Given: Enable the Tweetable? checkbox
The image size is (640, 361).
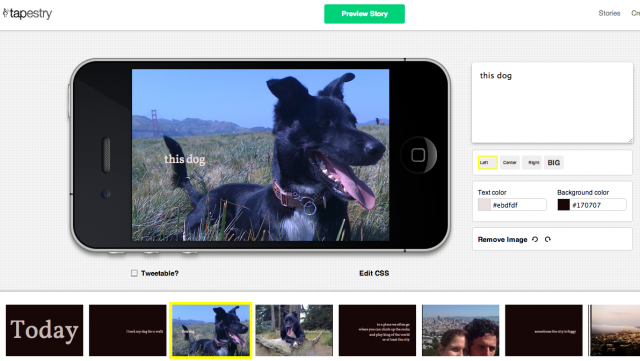Looking at the screenshot, I should [x=134, y=273].
